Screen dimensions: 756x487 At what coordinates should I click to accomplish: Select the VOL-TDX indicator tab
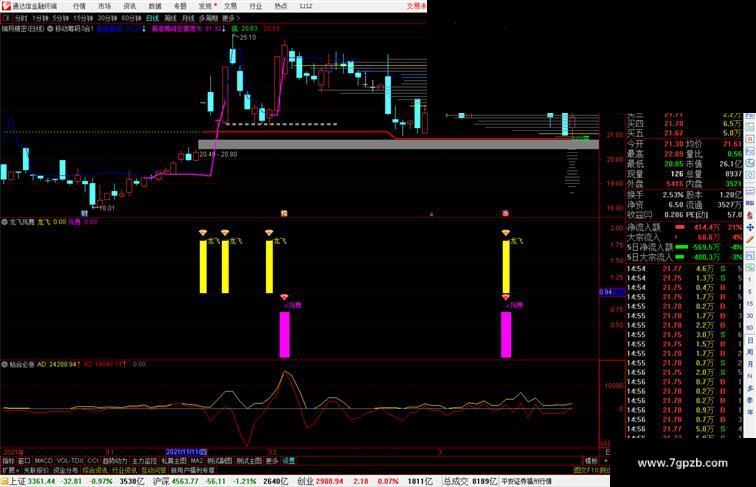click(70, 461)
